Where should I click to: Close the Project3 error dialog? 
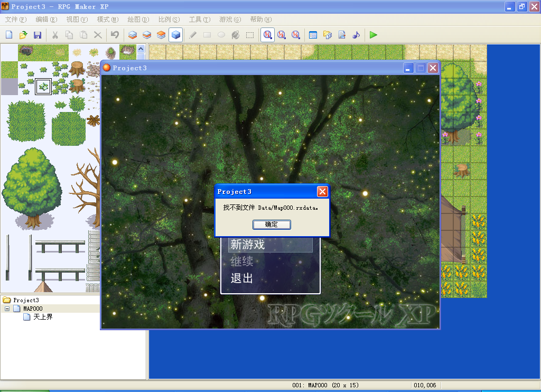pyautogui.click(x=322, y=192)
